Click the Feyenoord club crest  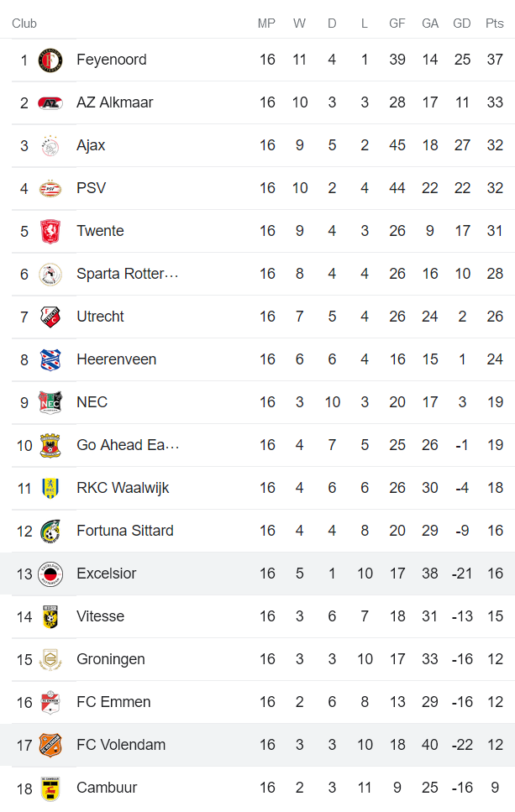click(x=50, y=60)
